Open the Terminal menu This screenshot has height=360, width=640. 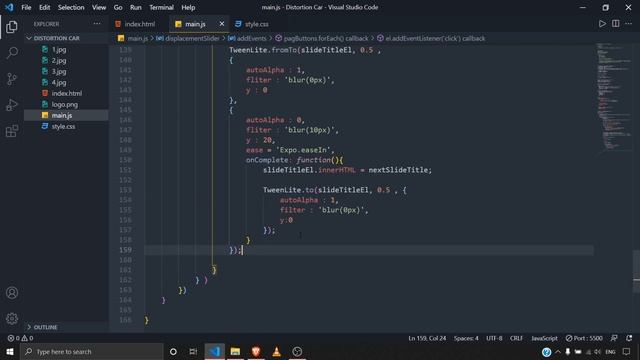161,7
